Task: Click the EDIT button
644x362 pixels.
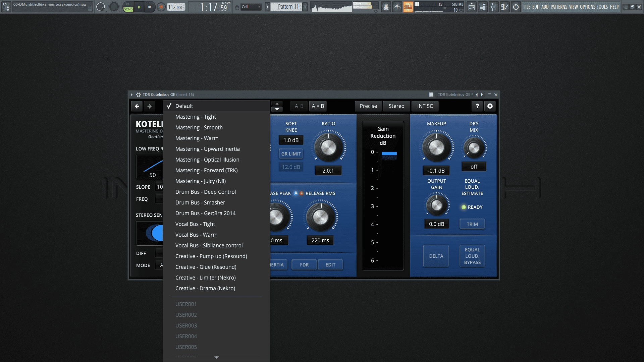Action: pyautogui.click(x=330, y=265)
